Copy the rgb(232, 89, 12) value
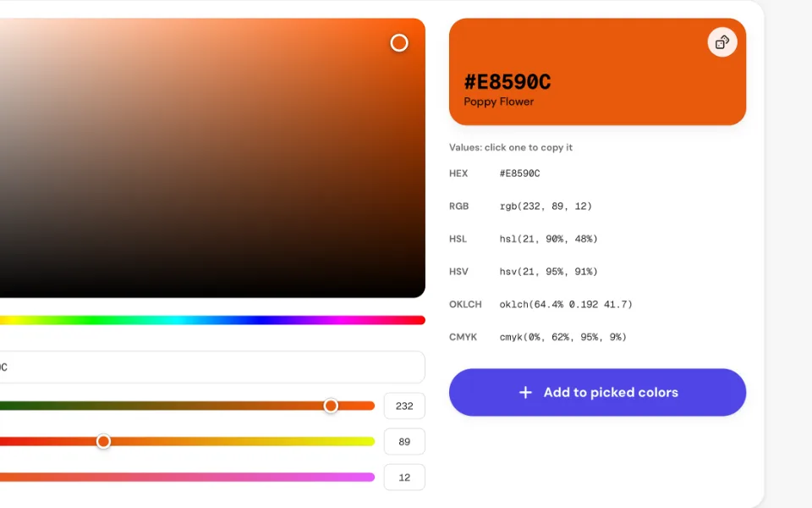812x508 pixels. point(546,206)
